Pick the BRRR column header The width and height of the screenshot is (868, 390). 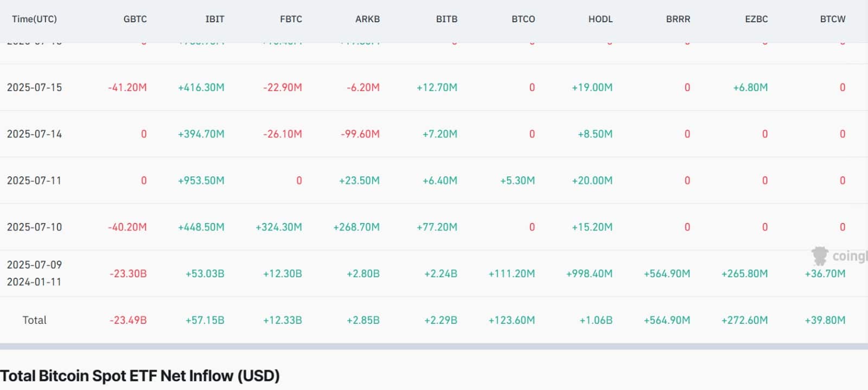click(678, 19)
